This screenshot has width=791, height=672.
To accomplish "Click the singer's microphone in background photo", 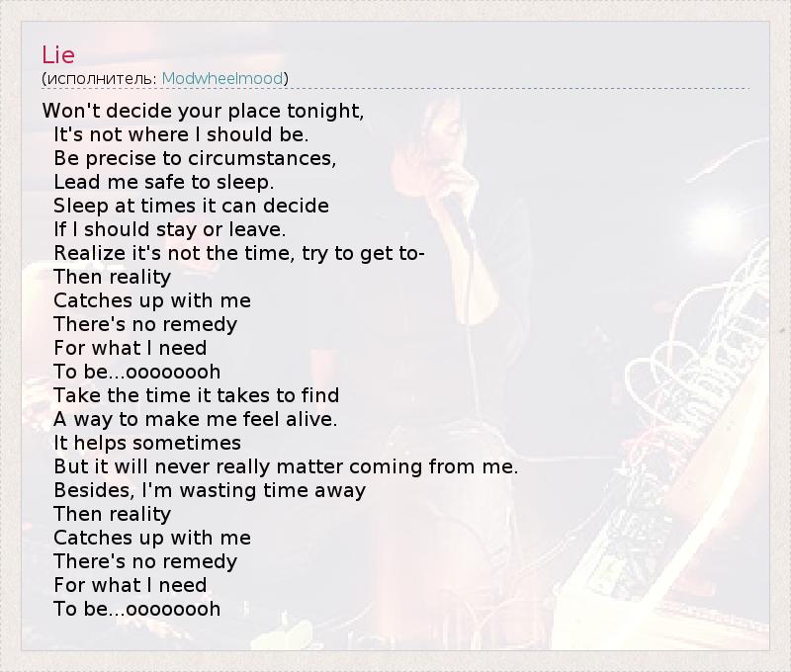I will coord(457,215).
